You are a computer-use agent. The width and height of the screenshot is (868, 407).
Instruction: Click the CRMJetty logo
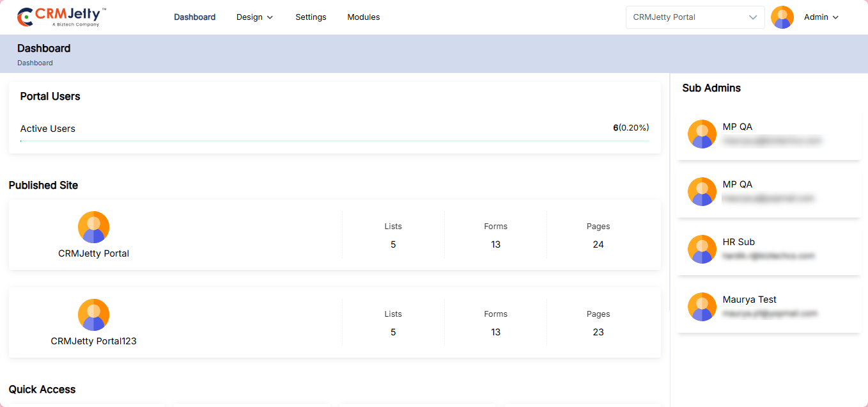pyautogui.click(x=61, y=17)
